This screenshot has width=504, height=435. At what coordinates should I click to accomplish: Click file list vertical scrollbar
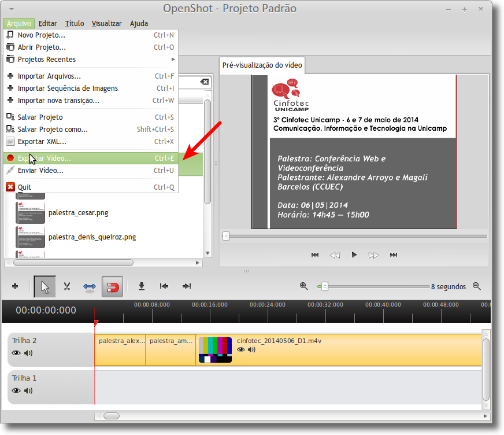(207, 151)
